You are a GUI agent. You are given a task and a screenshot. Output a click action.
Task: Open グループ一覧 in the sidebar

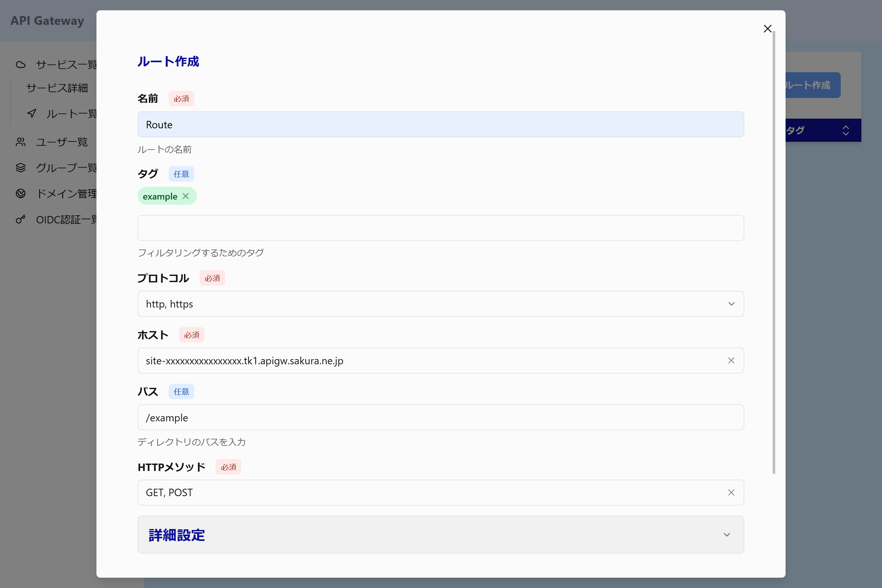coord(66,168)
